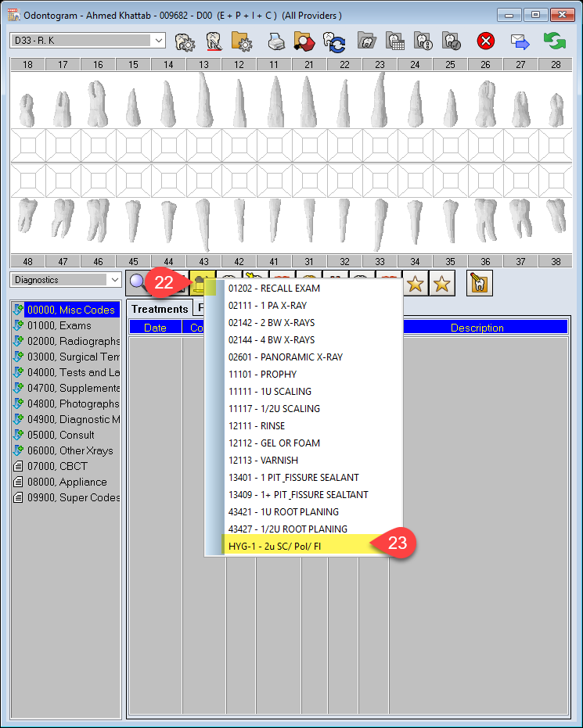Image resolution: width=583 pixels, height=728 pixels.
Task: Select the 09900, Super Codes category
Action: [x=73, y=497]
